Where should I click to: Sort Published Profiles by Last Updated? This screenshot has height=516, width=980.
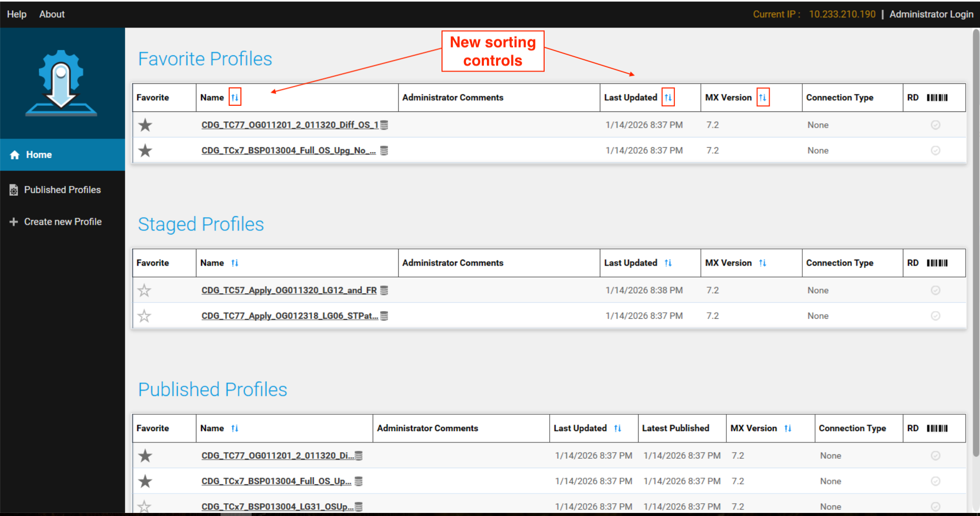pos(618,429)
